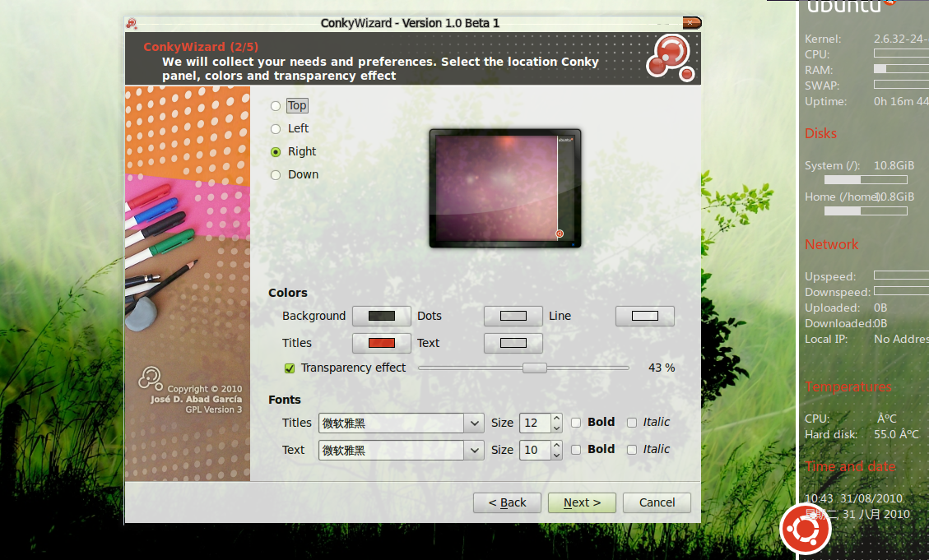Screen dimensions: 929x560
Task: Go to the previous step with Back
Action: (x=507, y=502)
